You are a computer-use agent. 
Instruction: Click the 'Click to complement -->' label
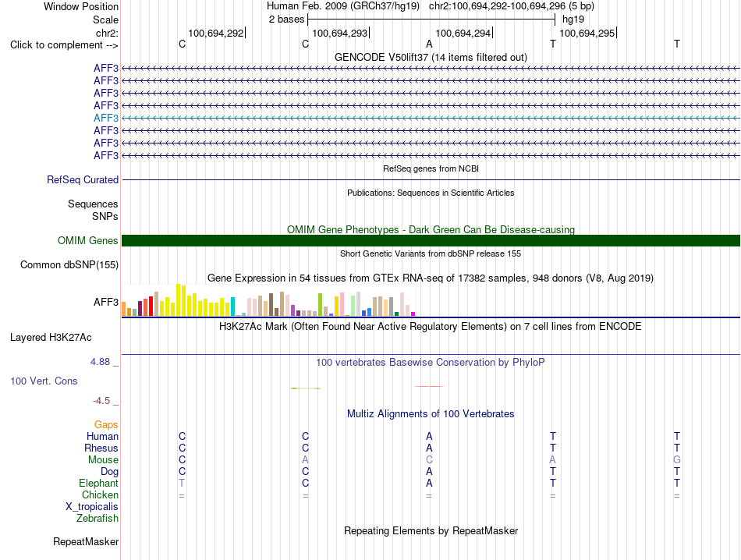64,45
